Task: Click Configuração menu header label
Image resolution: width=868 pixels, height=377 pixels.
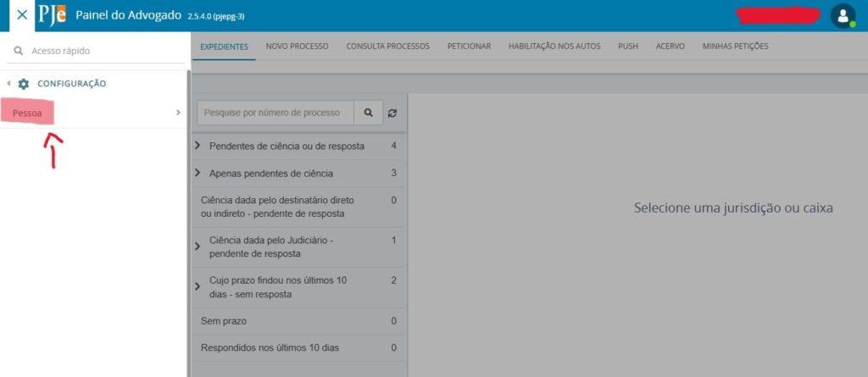Action: tap(72, 84)
